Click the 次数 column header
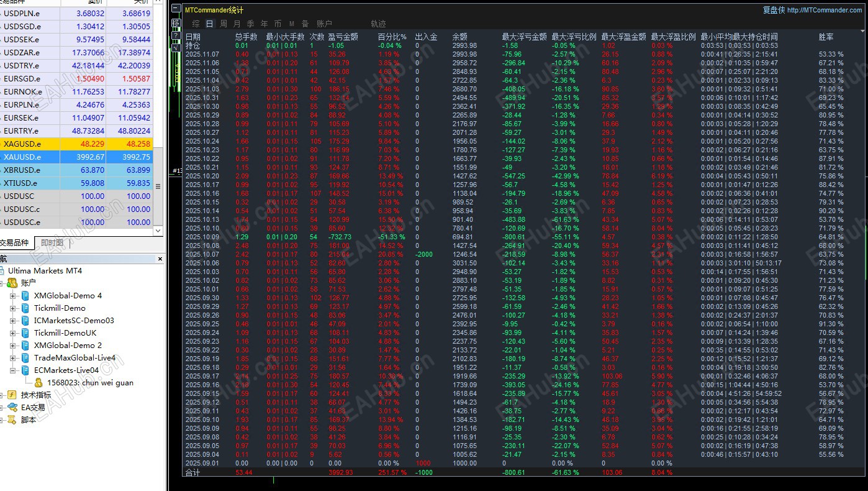 [317, 37]
